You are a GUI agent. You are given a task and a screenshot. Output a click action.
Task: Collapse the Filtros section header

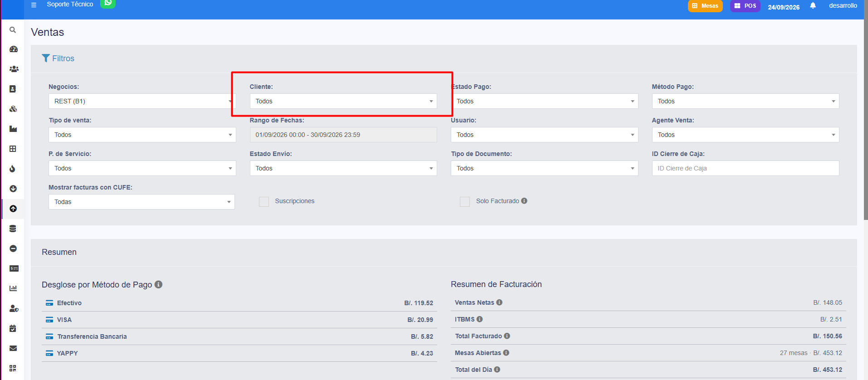tap(58, 58)
